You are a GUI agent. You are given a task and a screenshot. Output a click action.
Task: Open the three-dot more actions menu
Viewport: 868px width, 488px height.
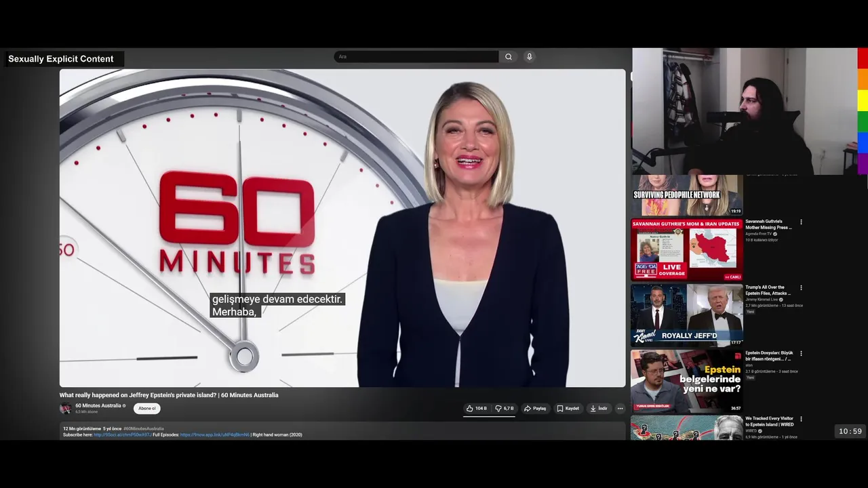click(x=620, y=409)
